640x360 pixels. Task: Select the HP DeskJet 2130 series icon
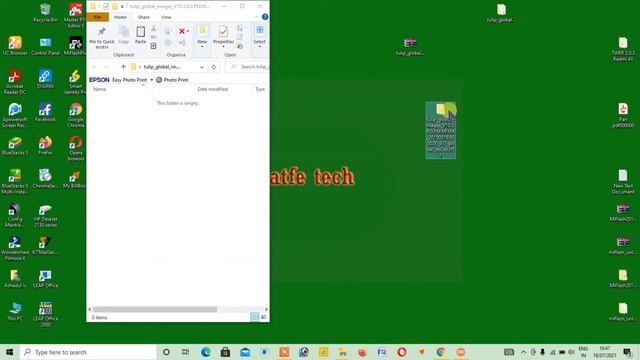point(45,215)
